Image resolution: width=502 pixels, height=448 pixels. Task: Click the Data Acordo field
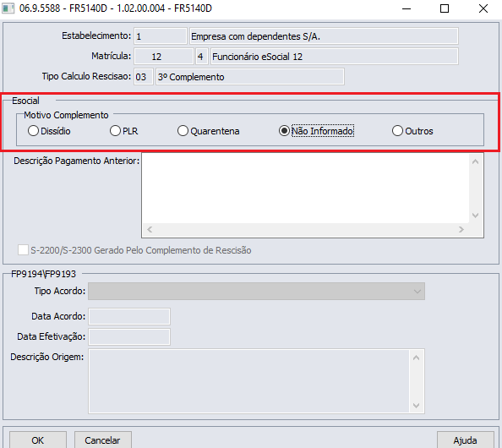click(x=129, y=317)
